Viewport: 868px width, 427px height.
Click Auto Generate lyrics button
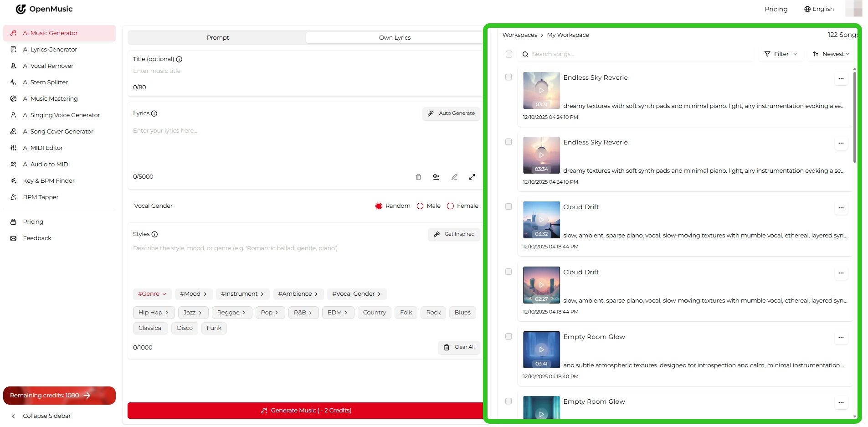(451, 113)
